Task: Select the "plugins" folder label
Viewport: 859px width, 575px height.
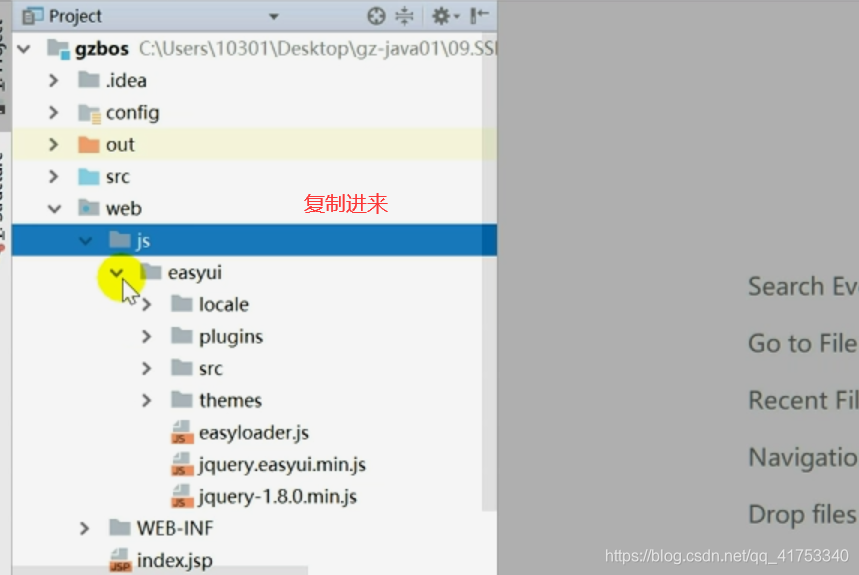Action: pos(231,337)
